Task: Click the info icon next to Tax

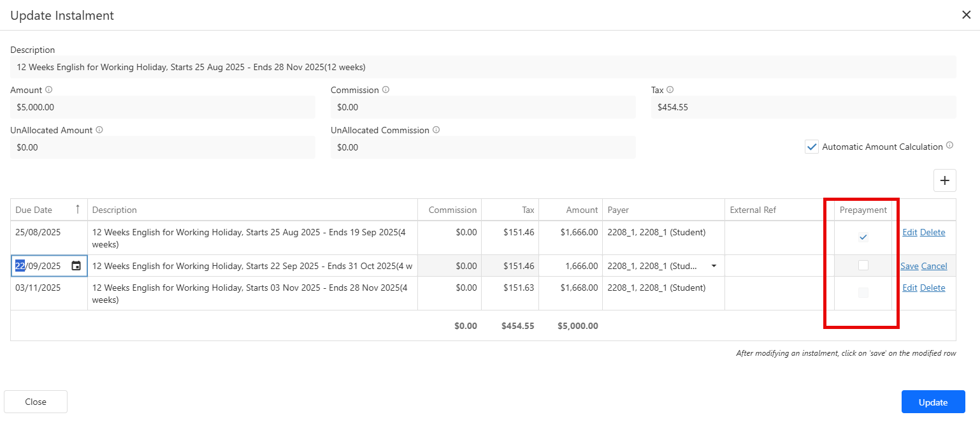Action: click(x=670, y=90)
